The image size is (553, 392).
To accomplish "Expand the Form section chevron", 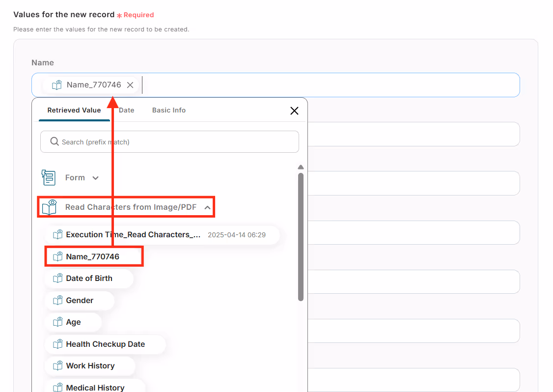I will [x=96, y=178].
